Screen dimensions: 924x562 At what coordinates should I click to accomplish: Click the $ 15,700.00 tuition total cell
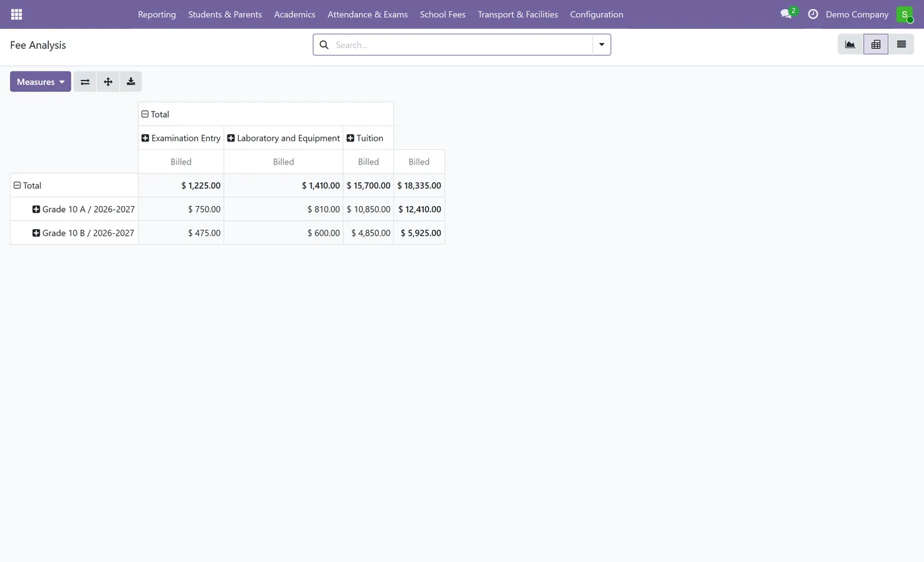click(x=368, y=186)
